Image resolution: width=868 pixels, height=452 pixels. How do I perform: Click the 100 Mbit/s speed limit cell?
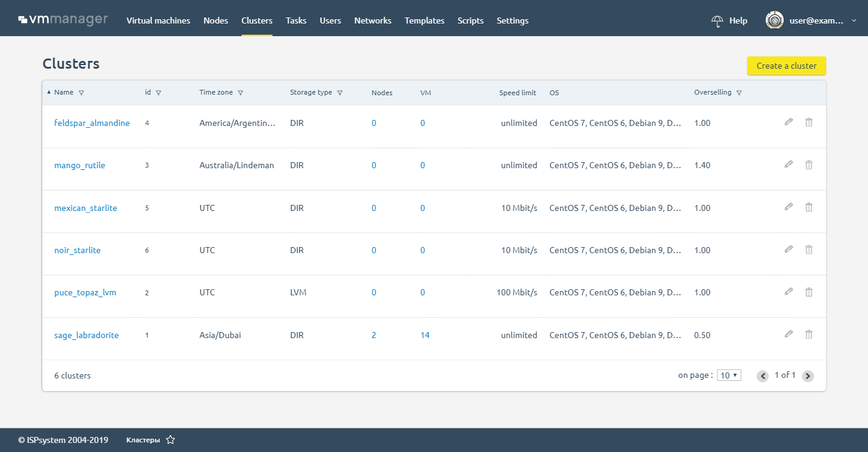coord(517,292)
